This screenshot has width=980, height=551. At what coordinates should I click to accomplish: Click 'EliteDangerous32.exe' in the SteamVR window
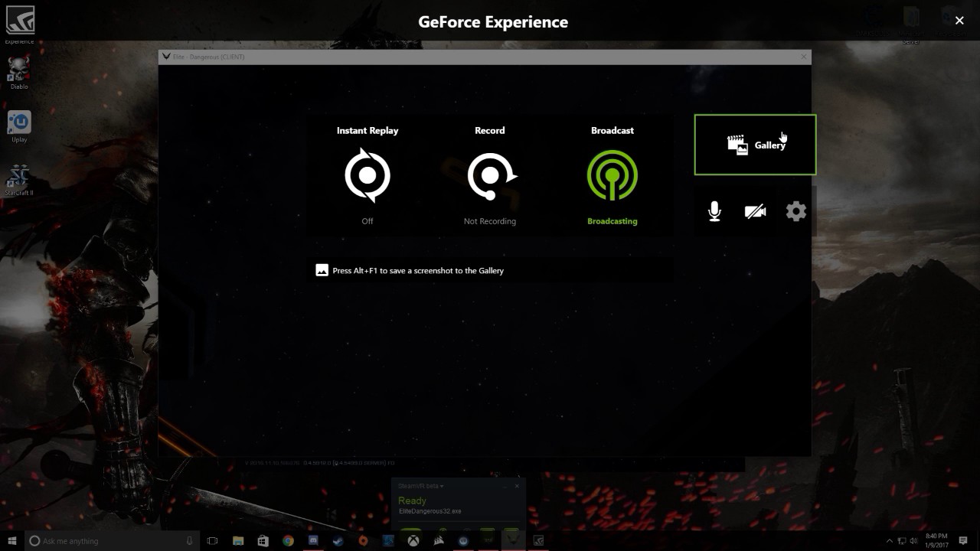click(430, 511)
